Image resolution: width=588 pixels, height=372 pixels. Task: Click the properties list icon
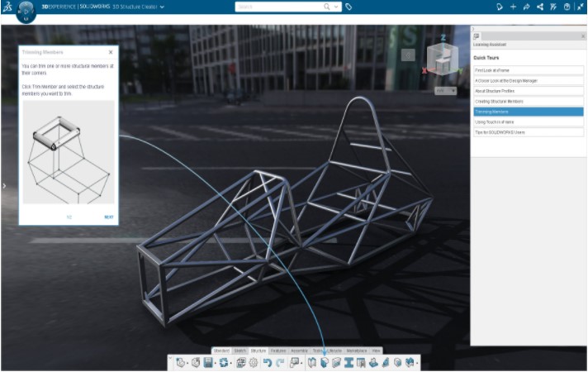click(241, 363)
